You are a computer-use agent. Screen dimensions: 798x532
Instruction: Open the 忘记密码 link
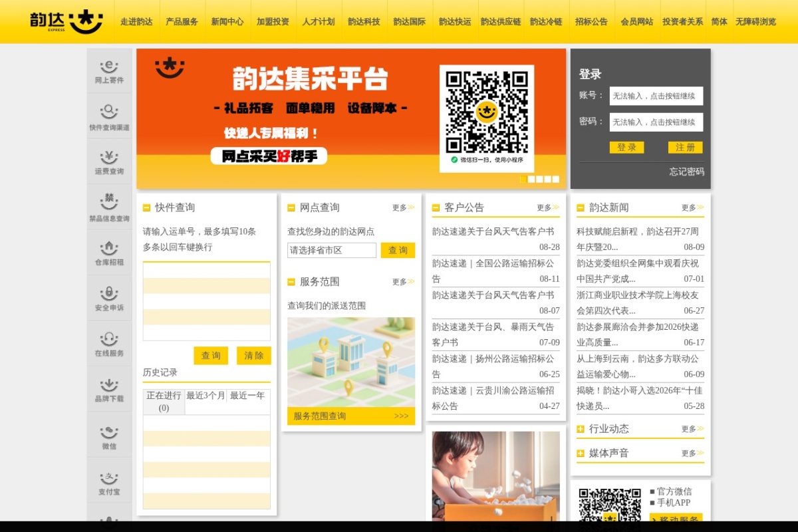pos(686,172)
